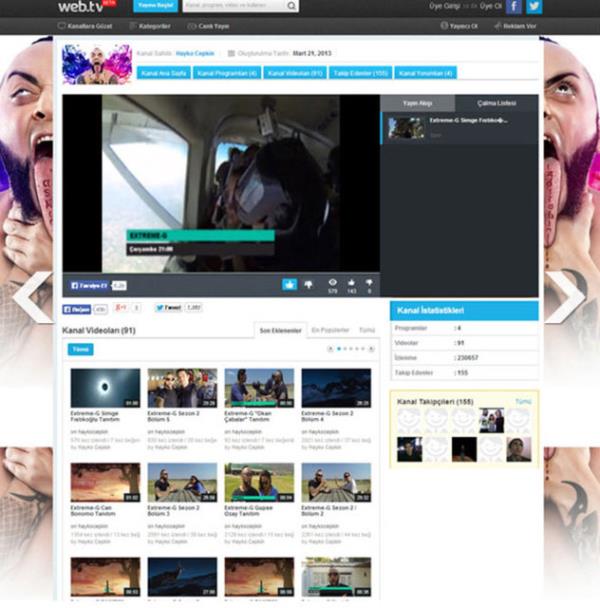Select second dot in video pager
Image resolution: width=600 pixels, height=608 pixels.
[x=345, y=349]
